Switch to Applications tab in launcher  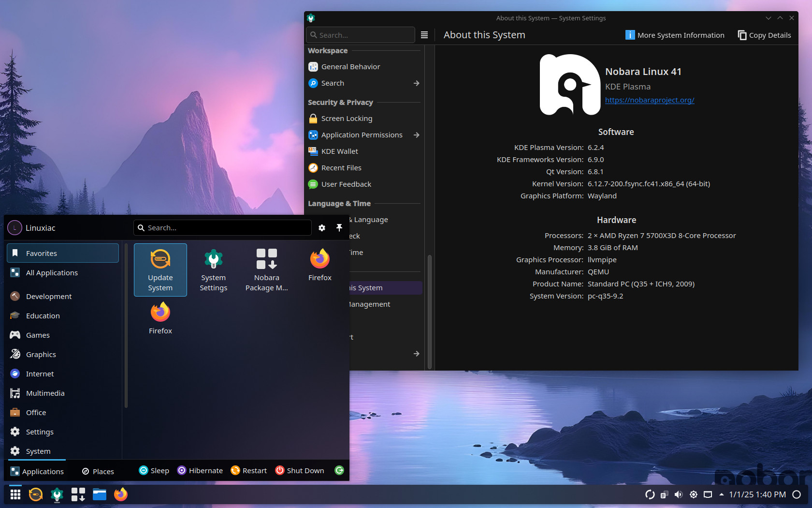[37, 471]
